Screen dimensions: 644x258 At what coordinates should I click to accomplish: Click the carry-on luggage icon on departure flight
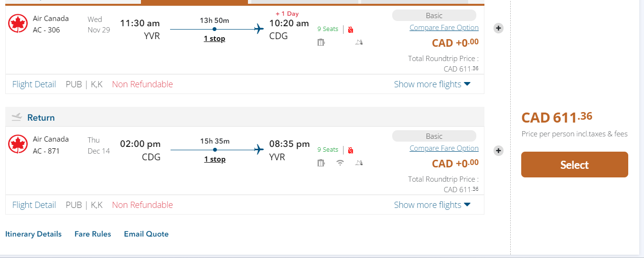pos(321,42)
